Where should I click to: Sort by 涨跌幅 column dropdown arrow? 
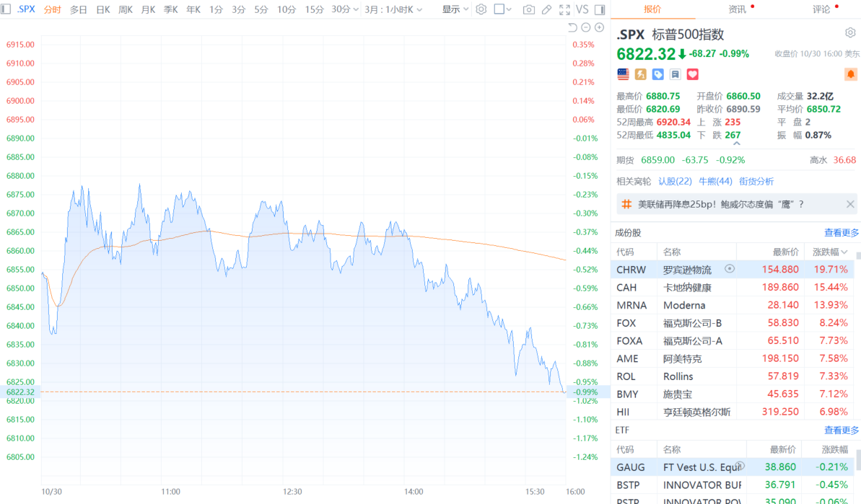pos(844,252)
